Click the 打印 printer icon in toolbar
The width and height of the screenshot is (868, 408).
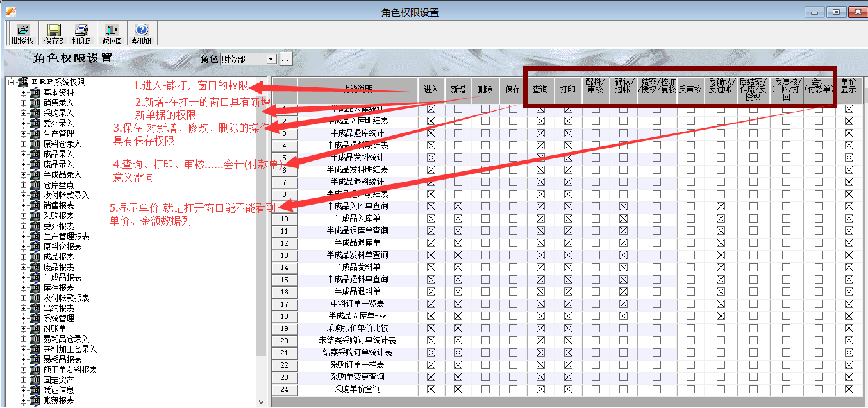pyautogui.click(x=81, y=30)
